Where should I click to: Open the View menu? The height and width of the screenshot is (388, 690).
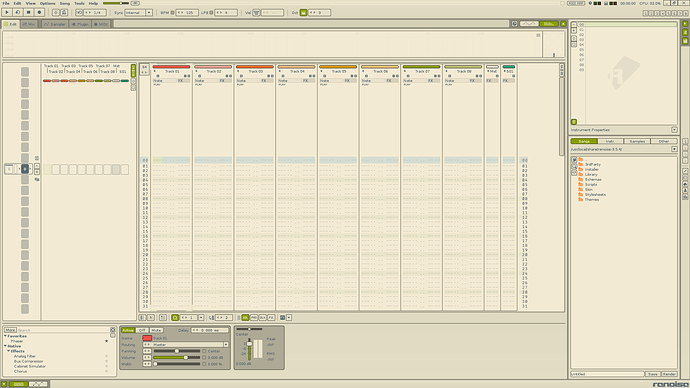(30, 3)
